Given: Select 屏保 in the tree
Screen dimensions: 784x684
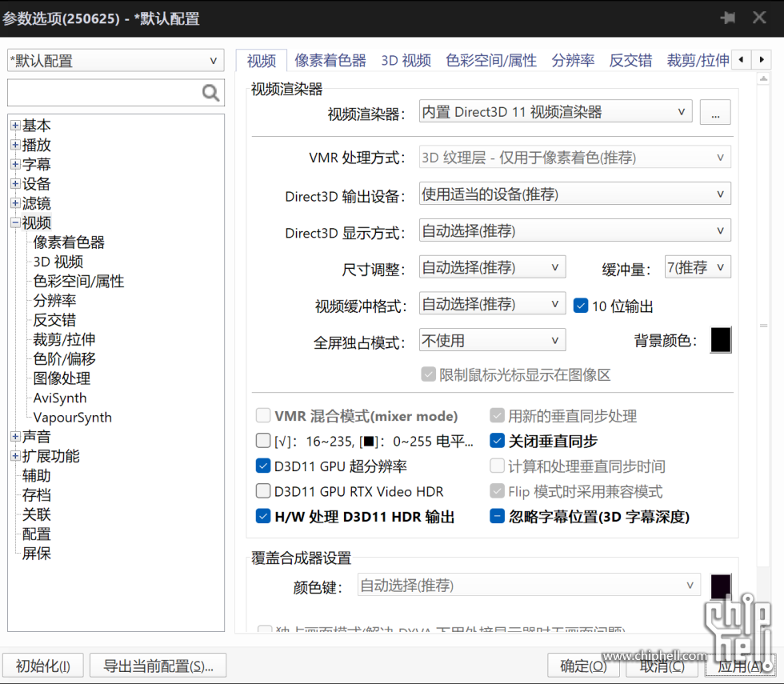Looking at the screenshot, I should pyautogui.click(x=36, y=554).
